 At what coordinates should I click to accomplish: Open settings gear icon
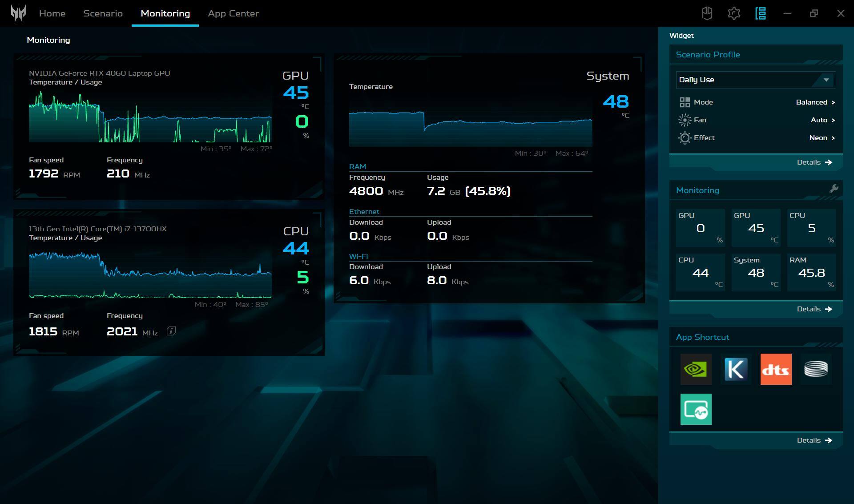pyautogui.click(x=733, y=13)
